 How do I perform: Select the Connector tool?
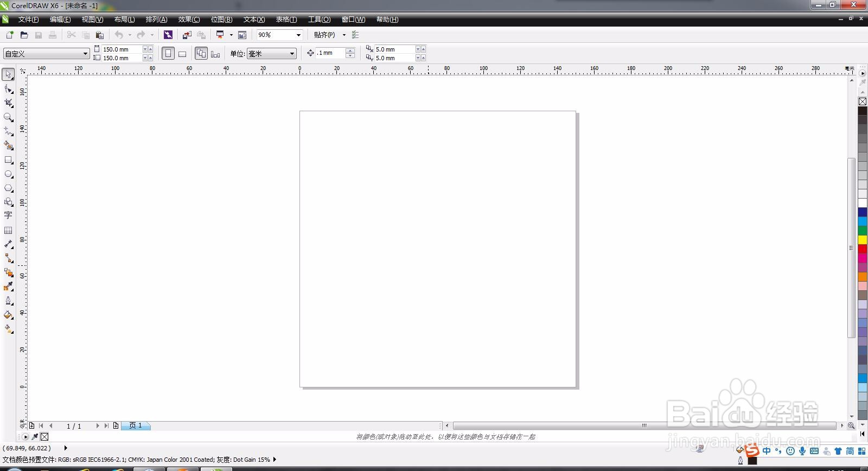click(8, 258)
